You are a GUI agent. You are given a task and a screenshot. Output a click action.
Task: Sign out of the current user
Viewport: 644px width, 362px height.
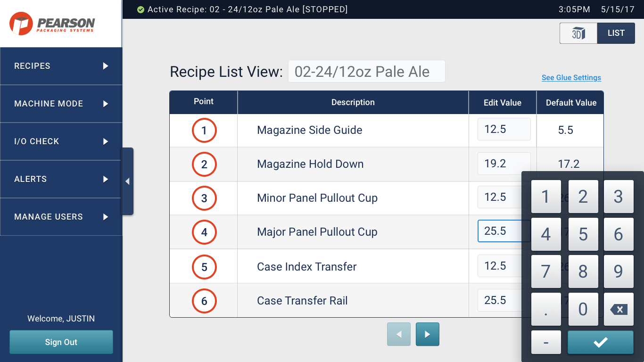tap(61, 342)
